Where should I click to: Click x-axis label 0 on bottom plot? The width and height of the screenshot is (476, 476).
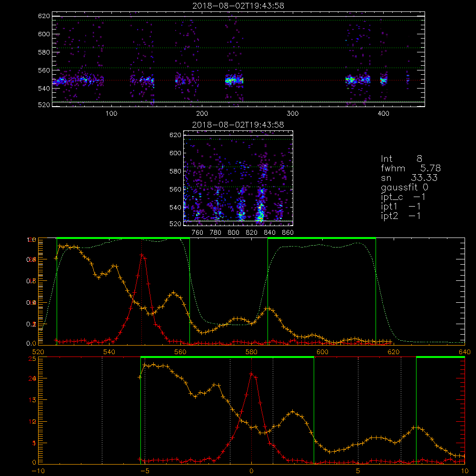tap(251, 471)
